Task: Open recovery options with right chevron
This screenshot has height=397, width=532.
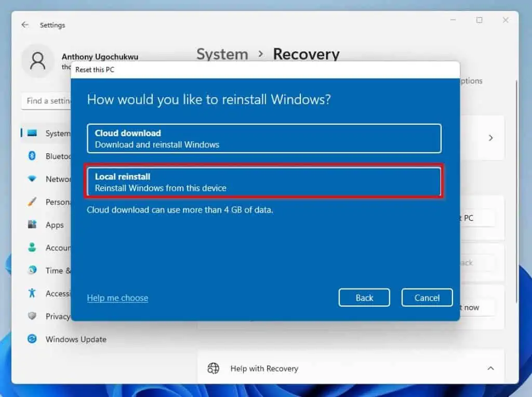Action: [x=490, y=138]
